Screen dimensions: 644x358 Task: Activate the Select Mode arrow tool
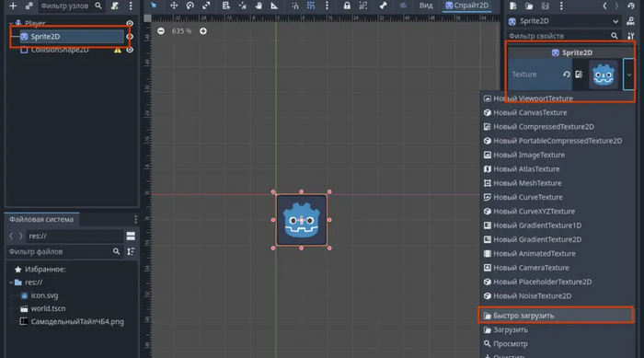pos(154,6)
